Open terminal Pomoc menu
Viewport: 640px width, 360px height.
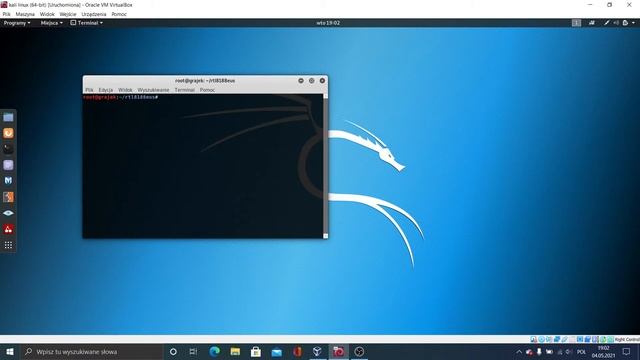207,90
